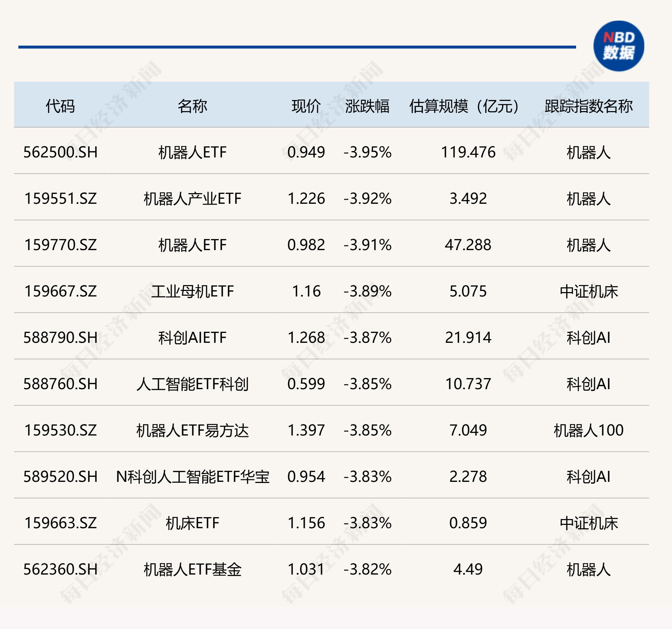Click the price 1.226
This screenshot has width=672, height=629.
(306, 199)
